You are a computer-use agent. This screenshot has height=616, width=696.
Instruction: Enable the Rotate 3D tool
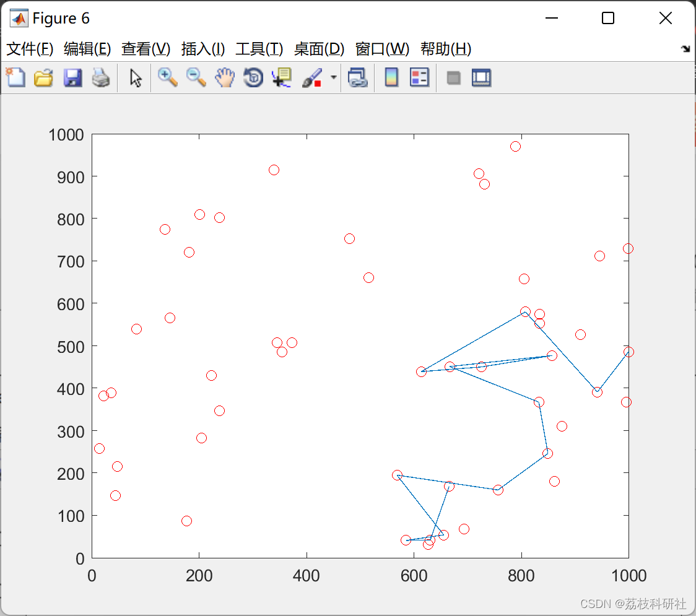pyautogui.click(x=253, y=77)
